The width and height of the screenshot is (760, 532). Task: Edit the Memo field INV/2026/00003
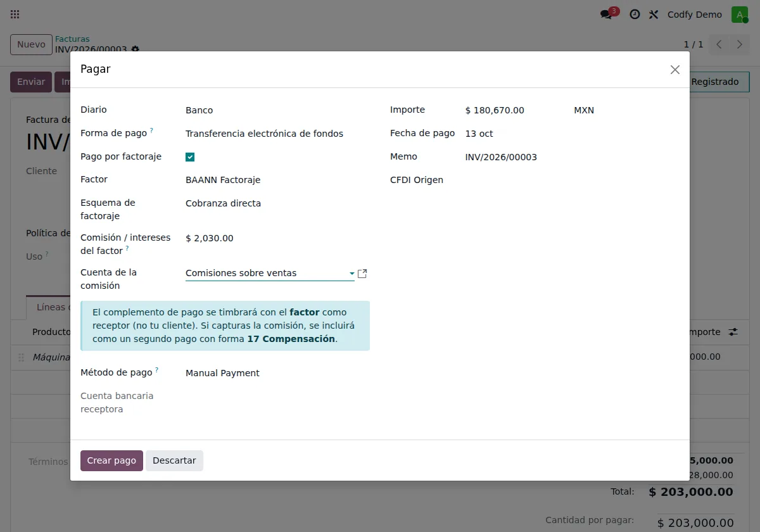pos(572,157)
